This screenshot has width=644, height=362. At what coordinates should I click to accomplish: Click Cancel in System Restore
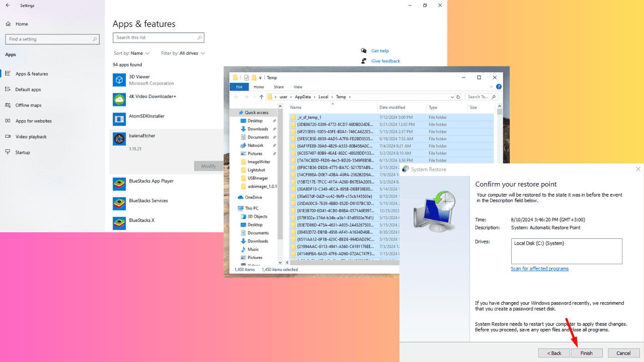[x=623, y=353]
